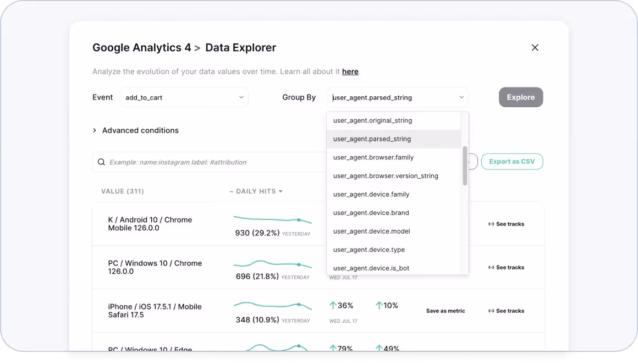This screenshot has height=364, width=638.
Task: Click the Google Analytics 4 breadcrumb
Action: pyautogui.click(x=141, y=48)
